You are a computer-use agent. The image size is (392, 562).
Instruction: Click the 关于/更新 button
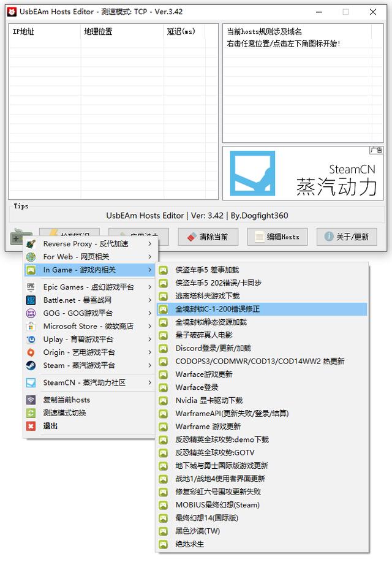click(347, 237)
